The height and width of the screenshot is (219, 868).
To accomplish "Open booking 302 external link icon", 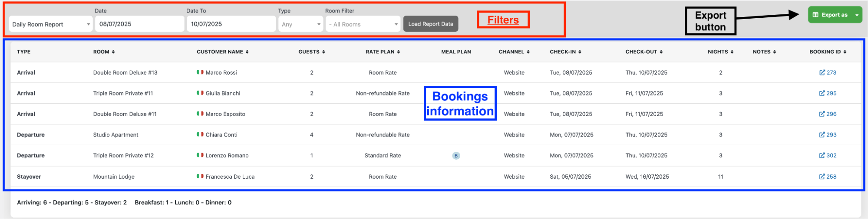I will click(822, 155).
